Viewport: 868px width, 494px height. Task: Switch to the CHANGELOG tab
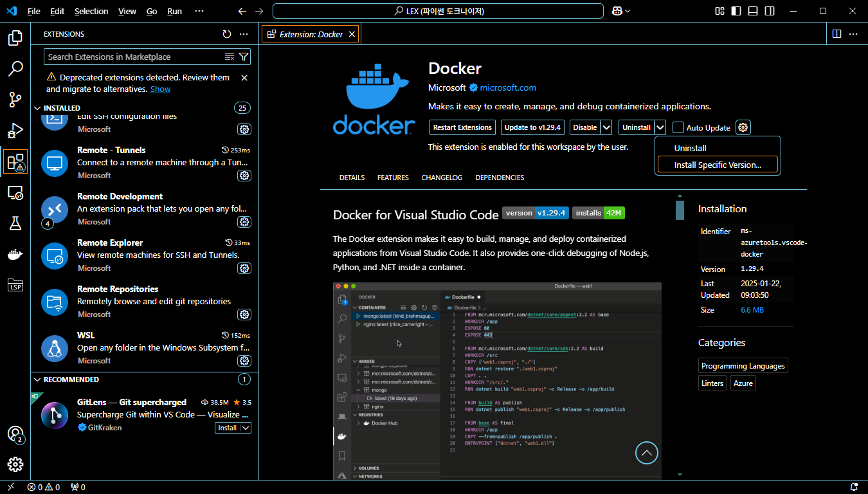coord(442,178)
